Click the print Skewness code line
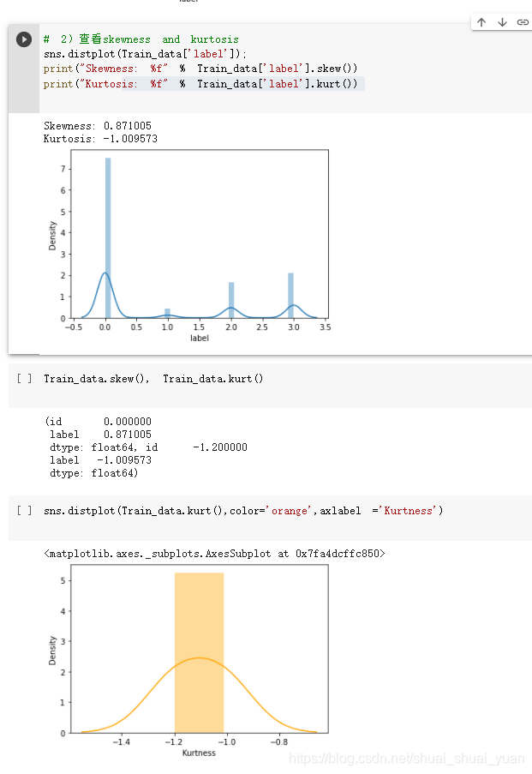532x774 pixels. click(200, 69)
